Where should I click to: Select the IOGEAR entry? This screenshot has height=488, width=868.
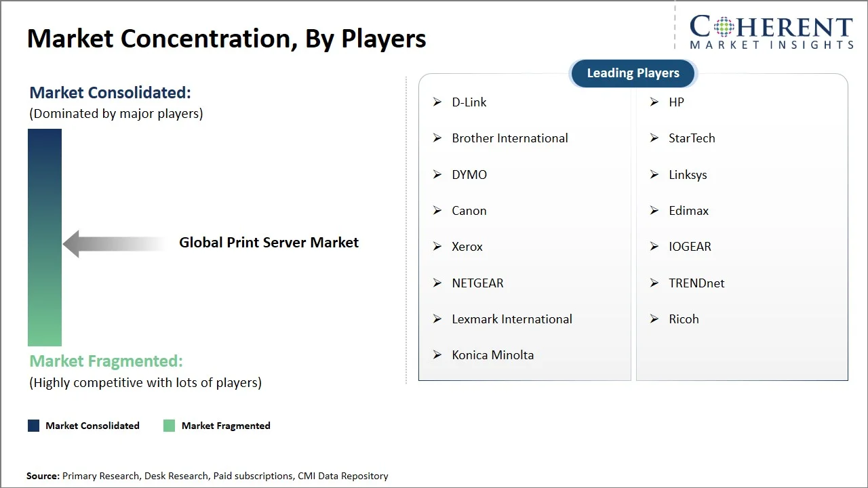[690, 247]
